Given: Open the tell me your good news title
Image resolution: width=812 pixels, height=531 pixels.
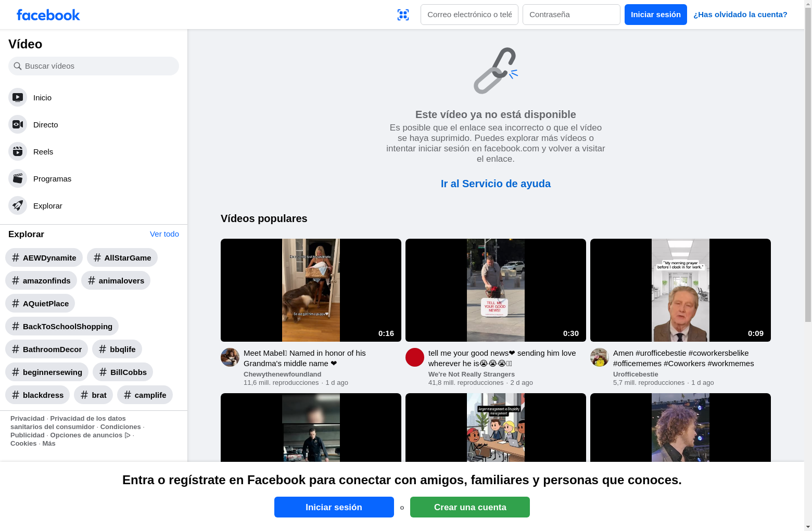Looking at the screenshot, I should 502,358.
